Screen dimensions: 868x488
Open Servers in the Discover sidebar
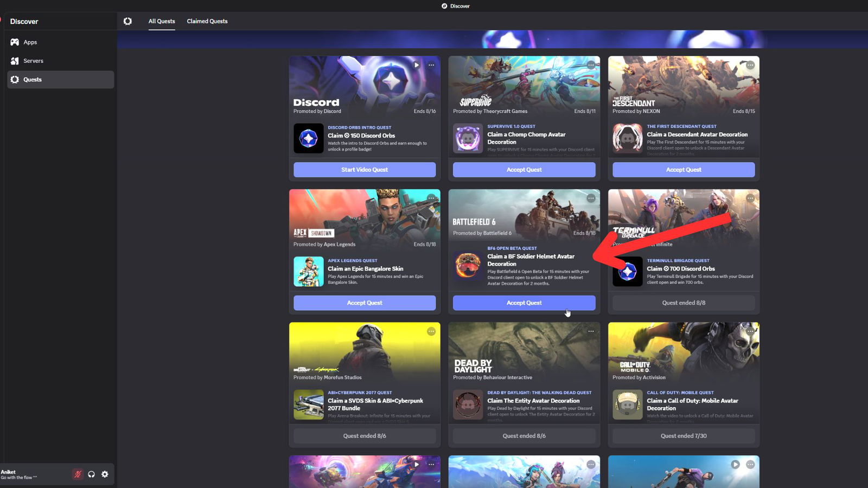coord(33,61)
